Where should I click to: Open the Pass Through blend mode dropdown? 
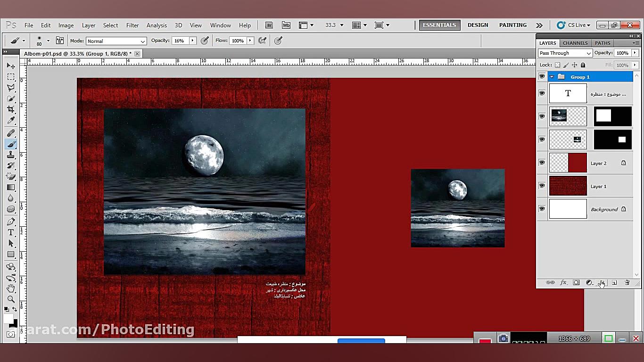pos(565,53)
